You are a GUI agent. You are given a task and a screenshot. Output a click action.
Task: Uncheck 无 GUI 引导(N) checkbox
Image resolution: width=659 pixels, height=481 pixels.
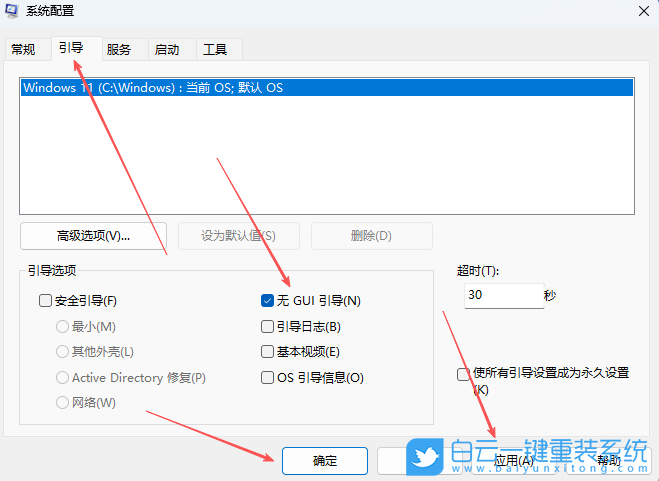tap(267, 301)
